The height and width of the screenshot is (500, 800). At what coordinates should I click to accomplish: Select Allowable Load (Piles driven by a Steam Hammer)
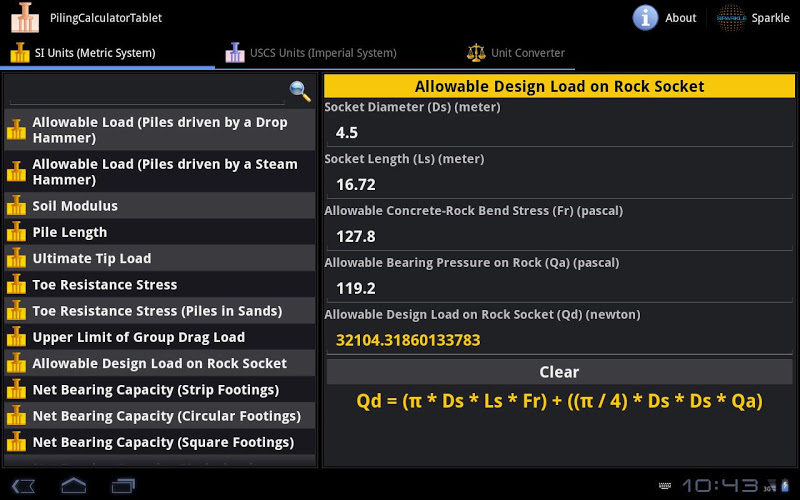pyautogui.click(x=160, y=171)
